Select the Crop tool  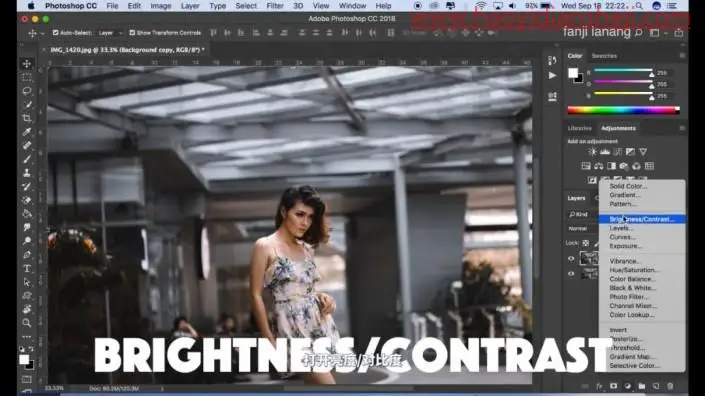(x=27, y=118)
